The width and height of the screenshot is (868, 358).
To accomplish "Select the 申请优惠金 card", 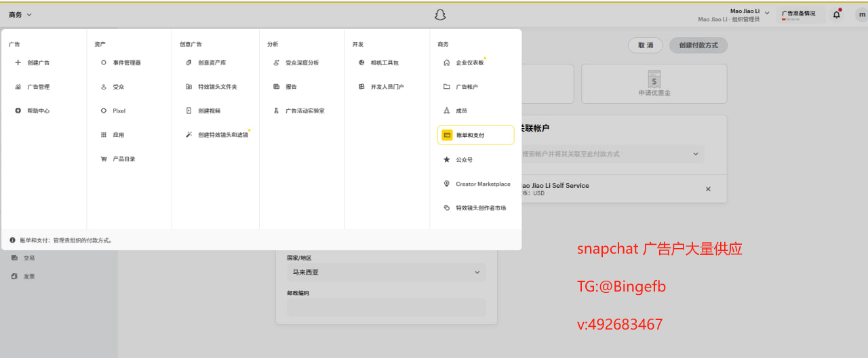I will click(654, 84).
